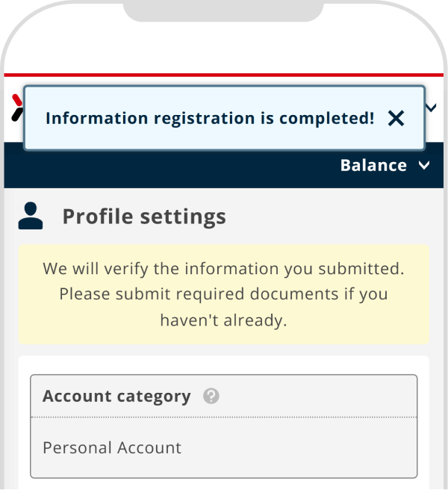Click the red and black site logo
Viewport: 448px width, 490px height.
16,107
